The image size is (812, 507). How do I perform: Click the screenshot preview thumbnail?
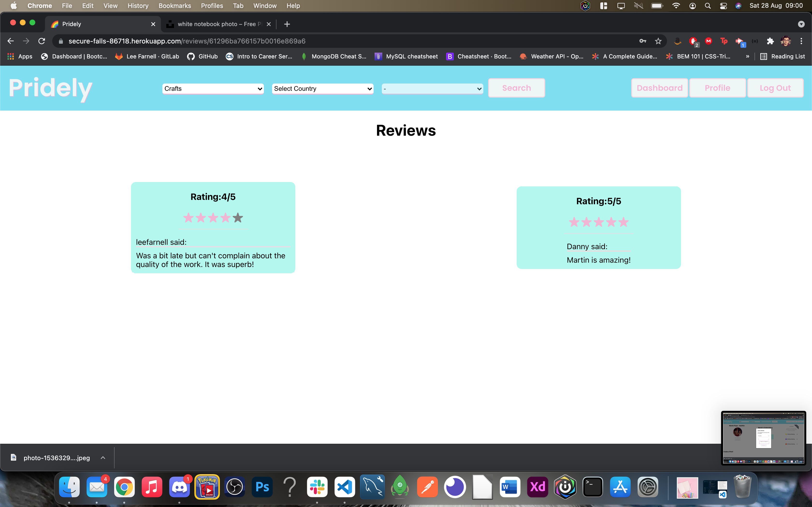coord(763,437)
